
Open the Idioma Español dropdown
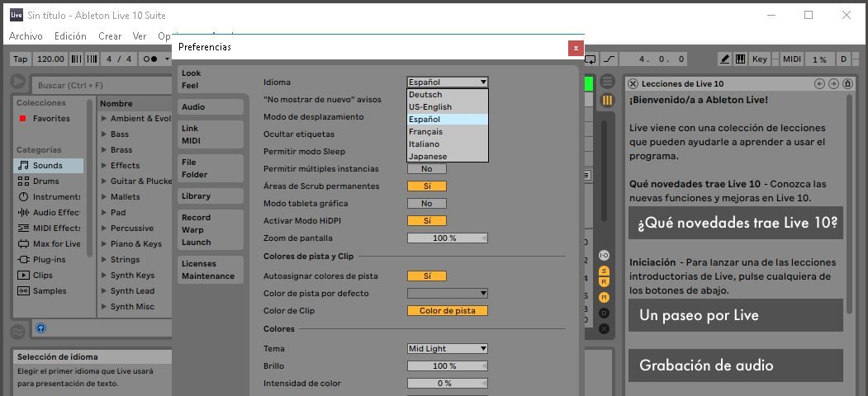coord(448,82)
